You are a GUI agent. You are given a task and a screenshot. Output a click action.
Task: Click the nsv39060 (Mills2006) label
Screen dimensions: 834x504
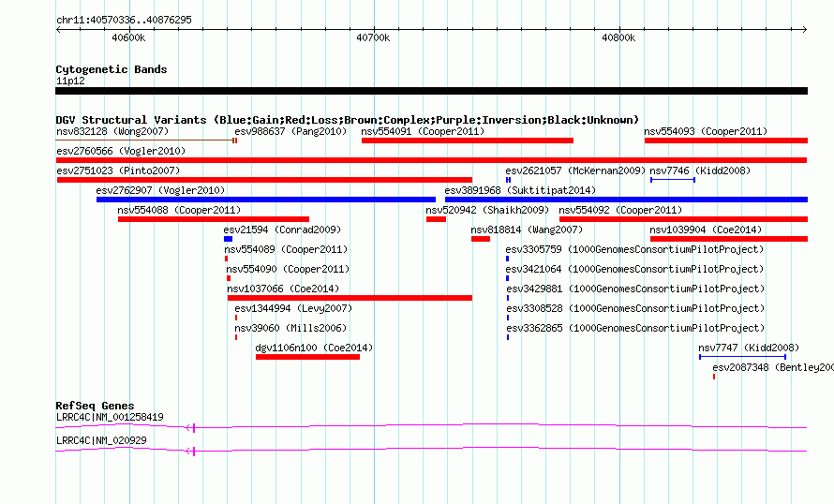pos(290,328)
